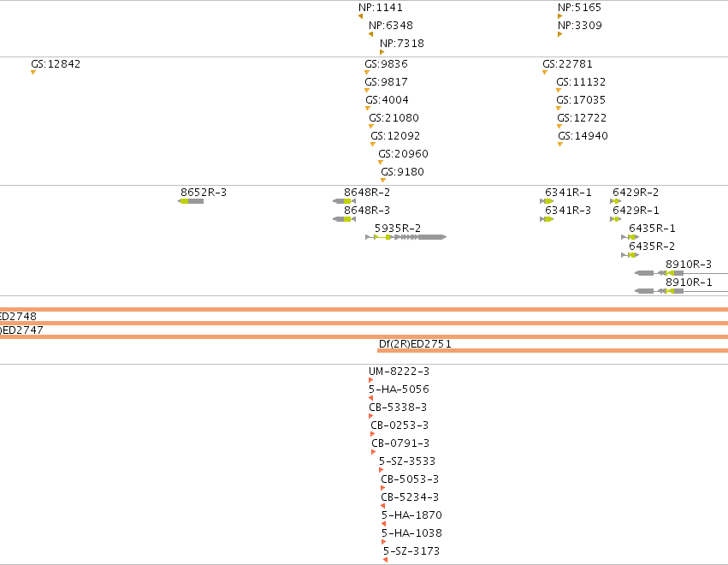728x565 pixels.
Task: Open the 5-SZ-3533 entry
Action: [407, 461]
